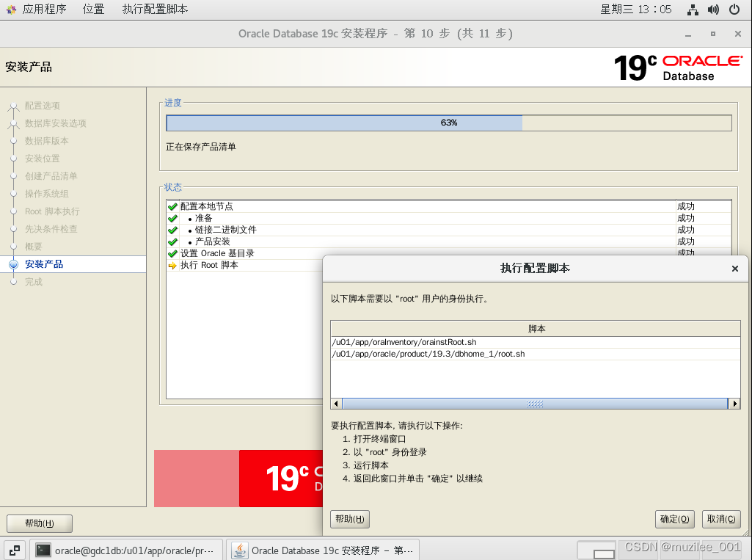Click the Java installer icon in the taskbar
Image resolution: width=752 pixels, height=560 pixels.
238,549
